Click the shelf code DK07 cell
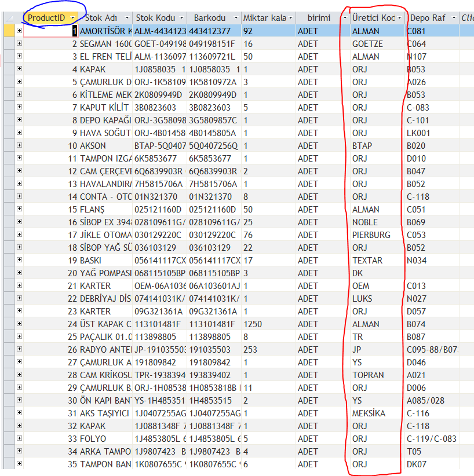 tap(432, 464)
